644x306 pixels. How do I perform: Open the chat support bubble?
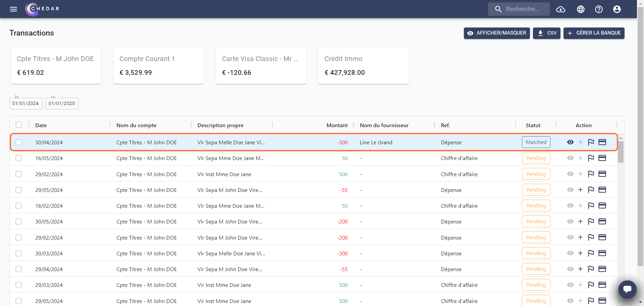(627, 289)
